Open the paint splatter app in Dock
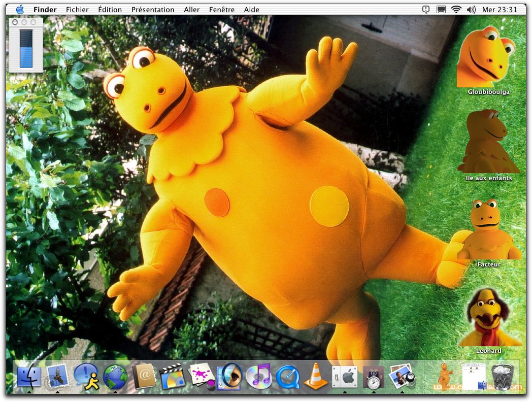Screen dimensions: 532x402 pos(202,377)
